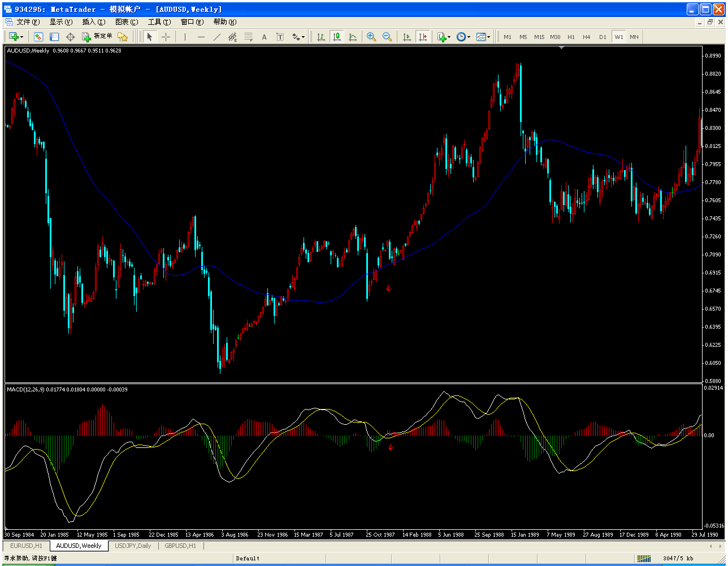Toggle chart shift from right edge
728x566 pixels.
pyautogui.click(x=423, y=37)
